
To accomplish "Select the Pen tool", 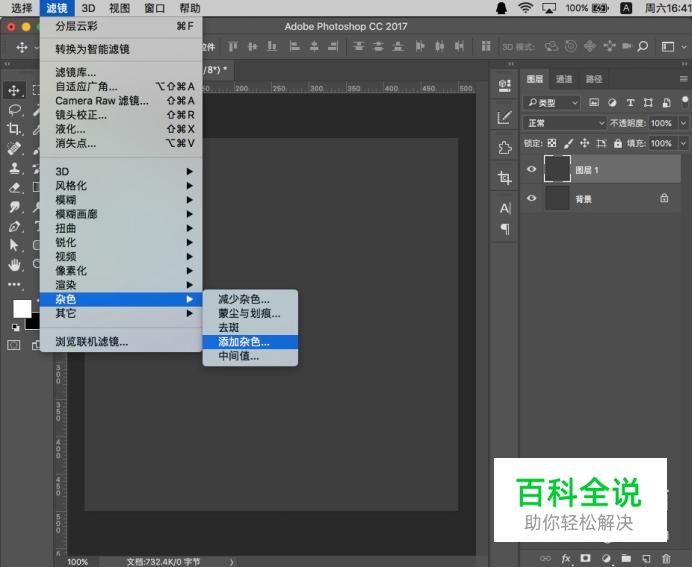I will click(x=14, y=226).
